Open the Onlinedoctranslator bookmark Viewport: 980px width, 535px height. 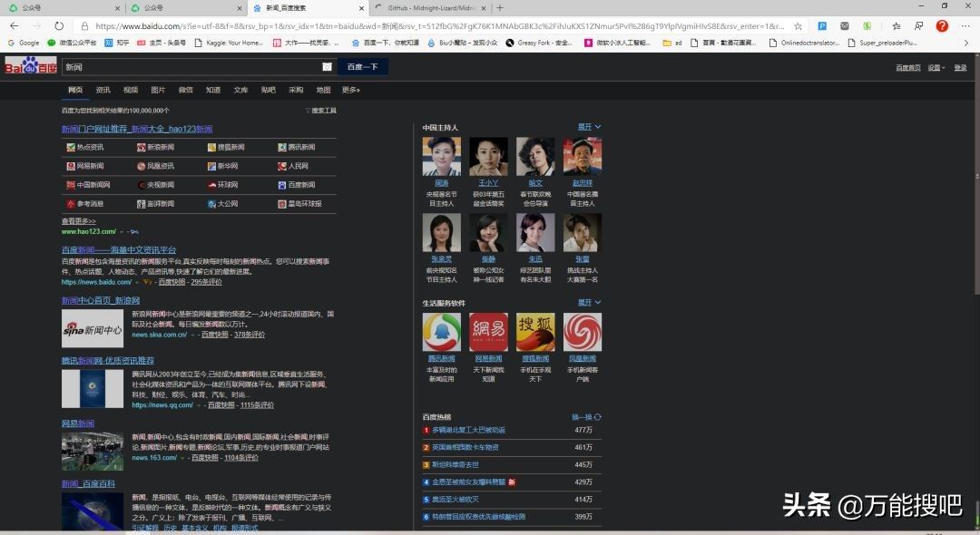click(x=804, y=44)
